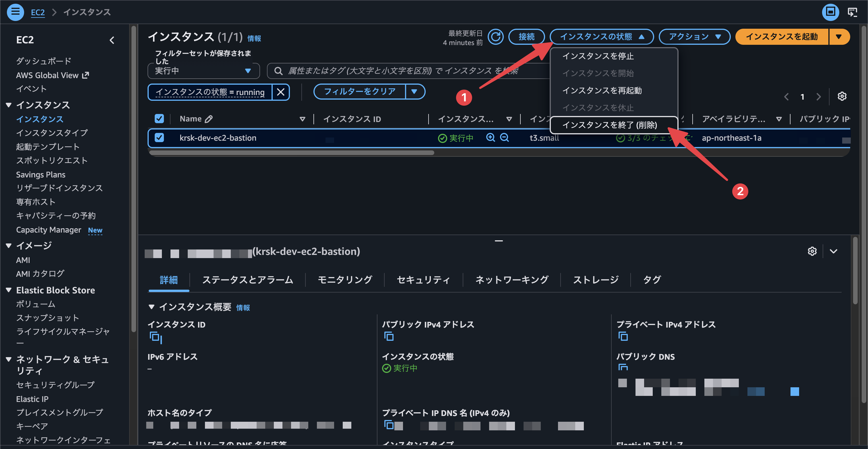Collapse the Images sidebar section
The height and width of the screenshot is (449, 868).
pyautogui.click(x=9, y=245)
